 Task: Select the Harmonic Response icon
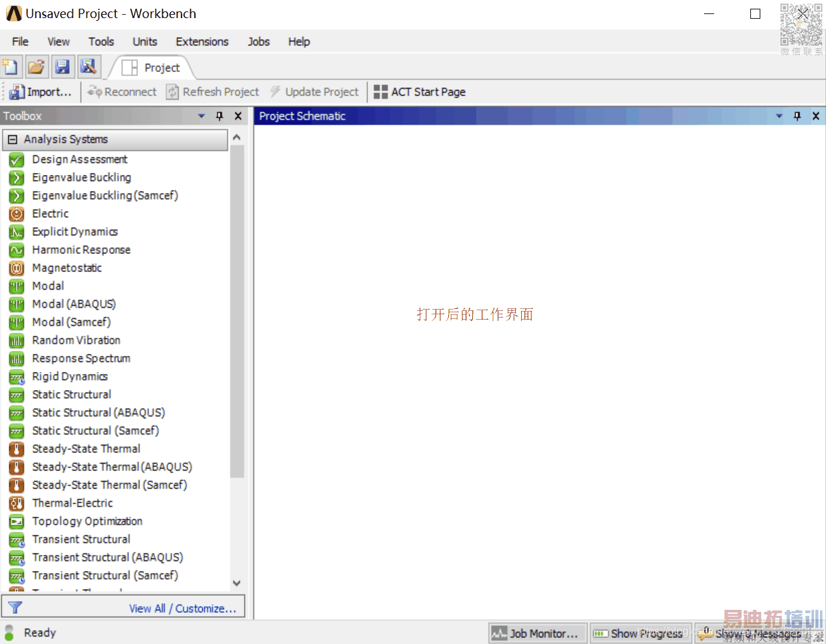click(x=17, y=250)
